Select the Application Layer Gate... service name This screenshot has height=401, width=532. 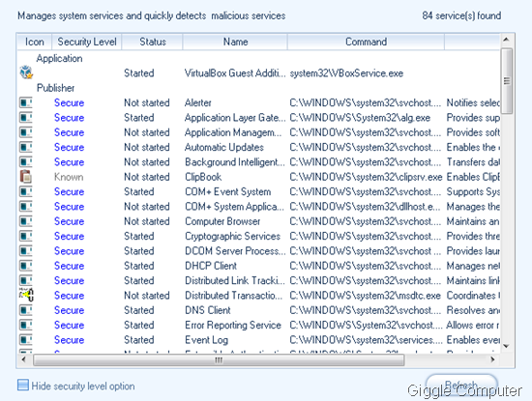pyautogui.click(x=235, y=117)
